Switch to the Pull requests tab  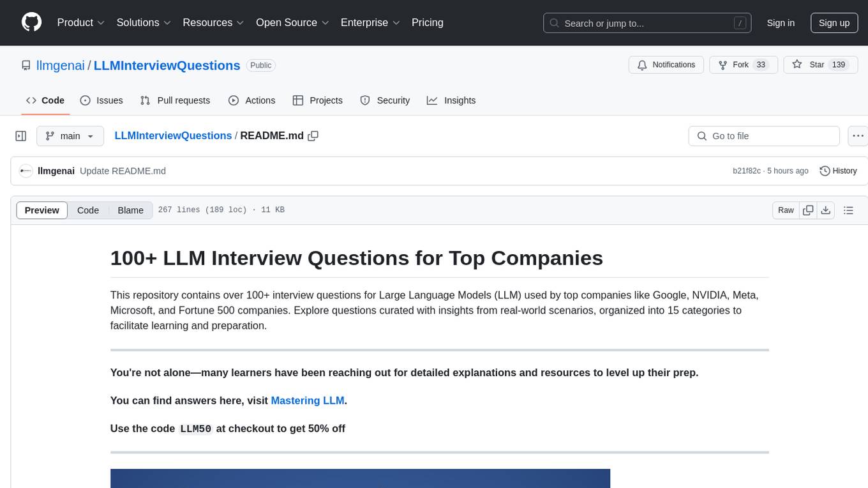(x=175, y=100)
